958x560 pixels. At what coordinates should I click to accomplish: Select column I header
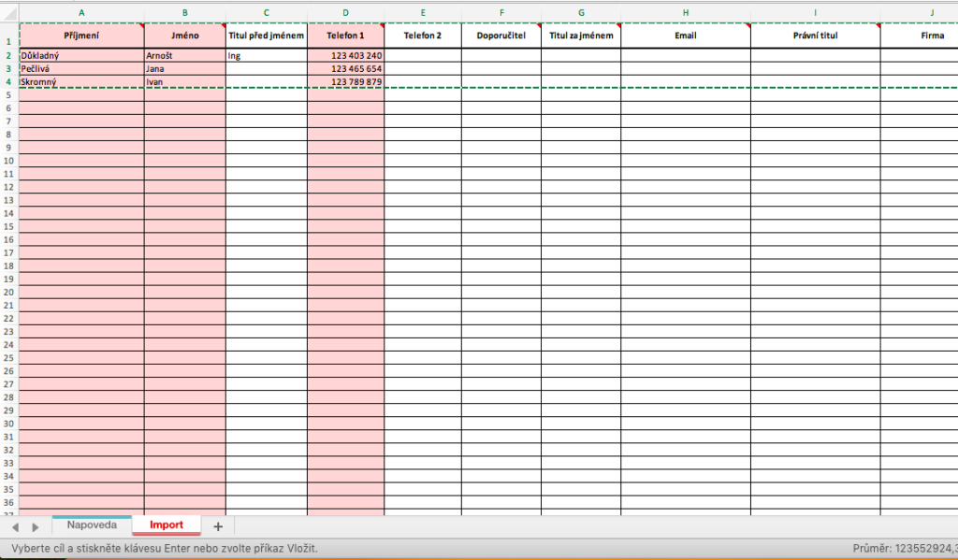pyautogui.click(x=815, y=13)
